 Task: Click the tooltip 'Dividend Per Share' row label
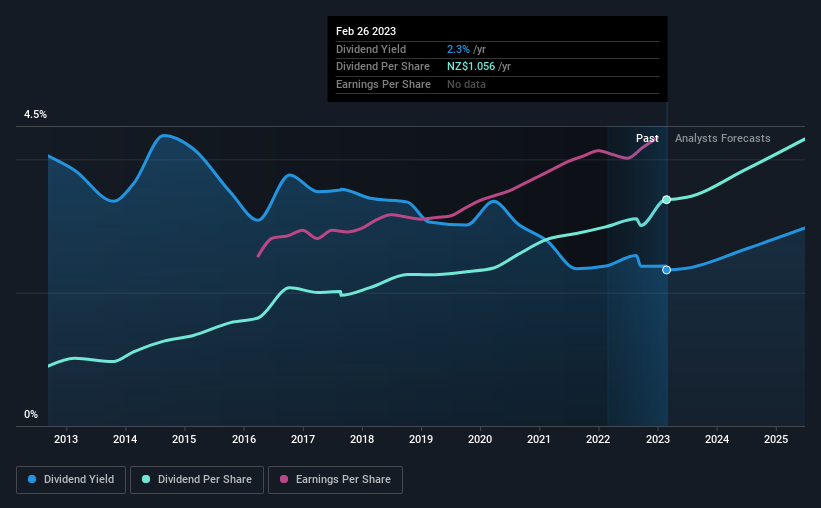tap(383, 67)
